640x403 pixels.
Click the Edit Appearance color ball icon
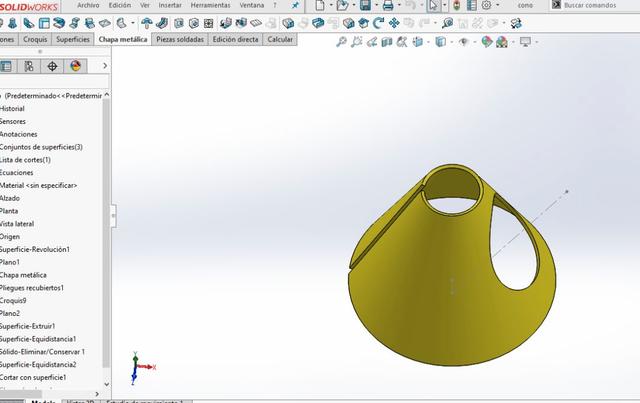[487, 42]
